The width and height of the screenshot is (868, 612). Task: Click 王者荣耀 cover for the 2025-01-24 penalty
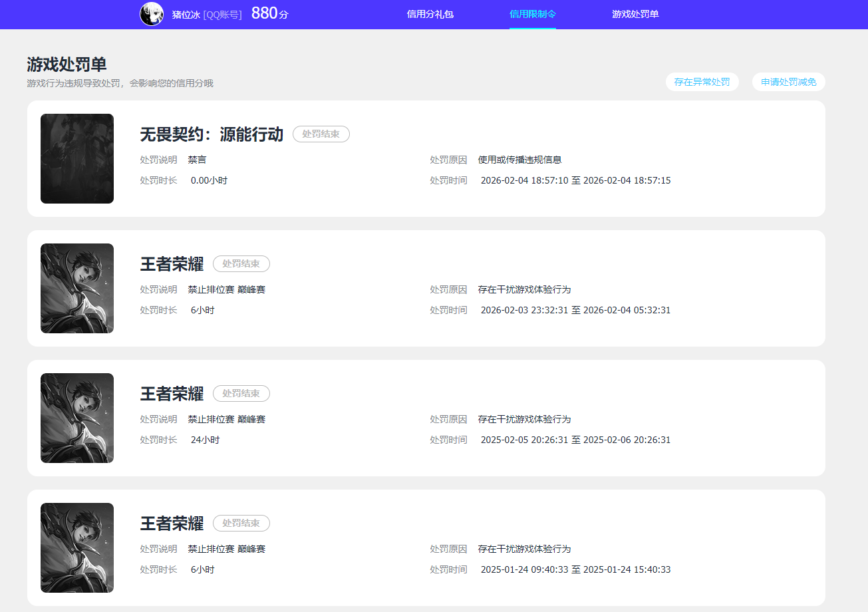point(77,547)
